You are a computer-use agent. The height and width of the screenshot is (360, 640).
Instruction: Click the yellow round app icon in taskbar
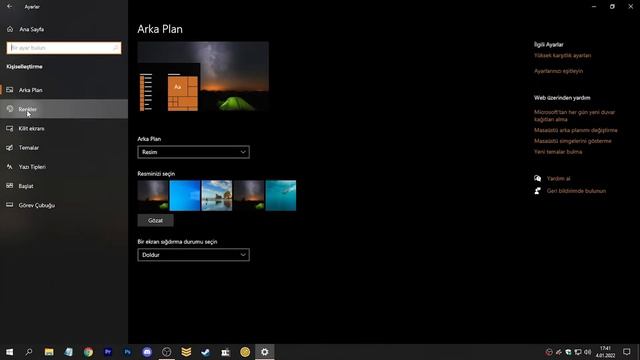(x=245, y=352)
